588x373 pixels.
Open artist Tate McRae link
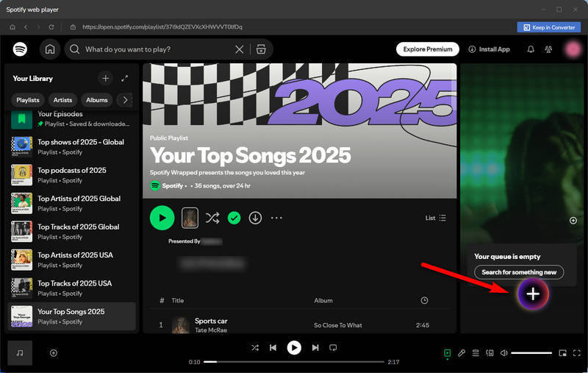point(211,330)
